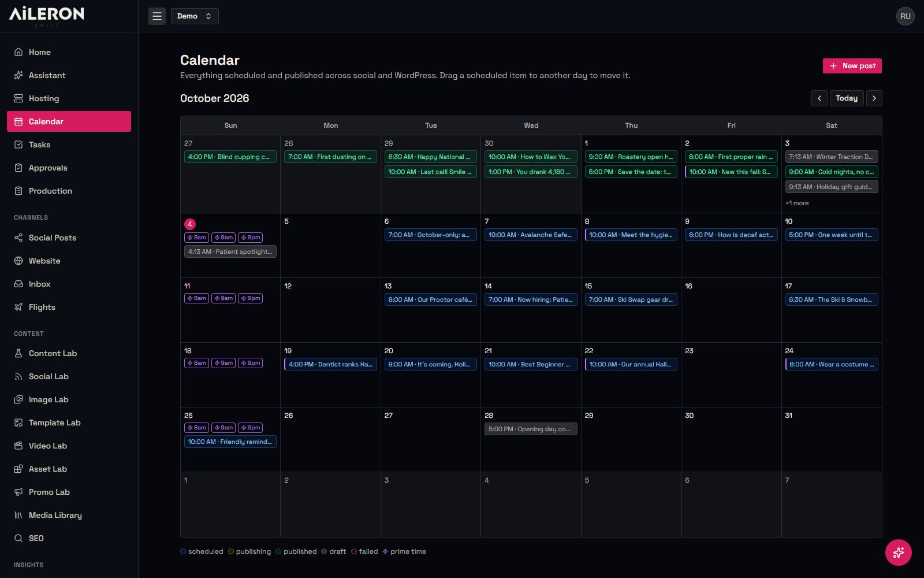The image size is (924, 578).
Task: Open Tasks in the sidebar
Action: [69, 144]
